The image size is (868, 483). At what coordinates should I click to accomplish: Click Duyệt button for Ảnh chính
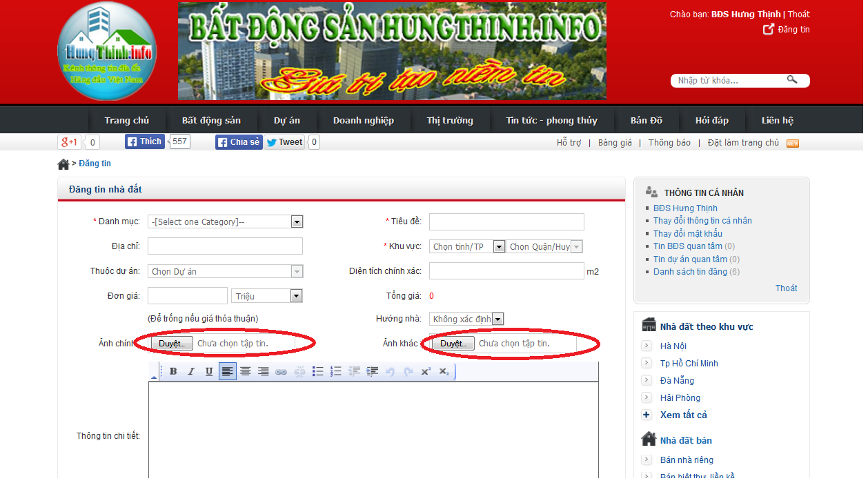click(x=172, y=343)
